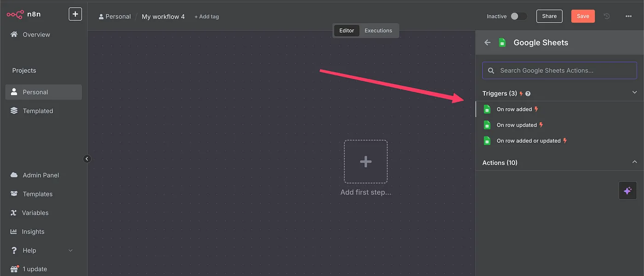Switch to the Editor tab

346,31
